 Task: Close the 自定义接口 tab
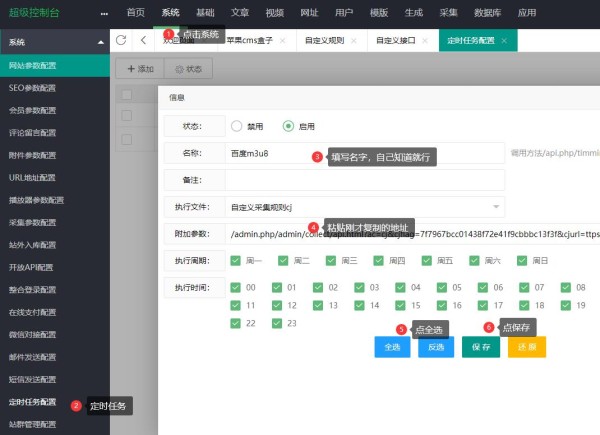(x=425, y=41)
